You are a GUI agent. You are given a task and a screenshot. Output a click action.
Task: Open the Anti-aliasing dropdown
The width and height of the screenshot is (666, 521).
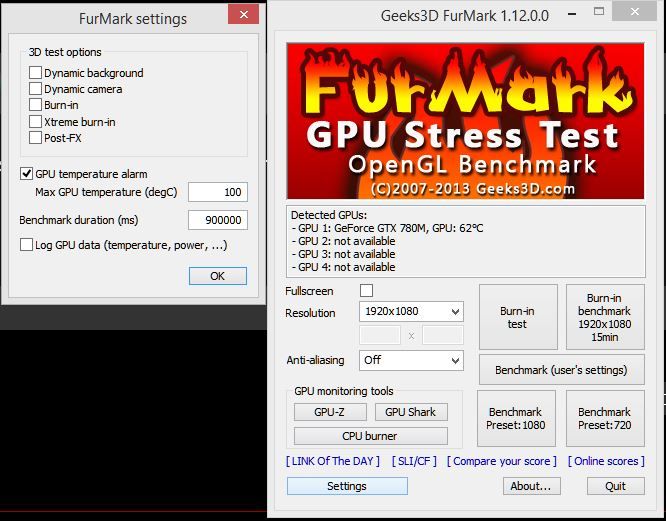[x=411, y=360]
